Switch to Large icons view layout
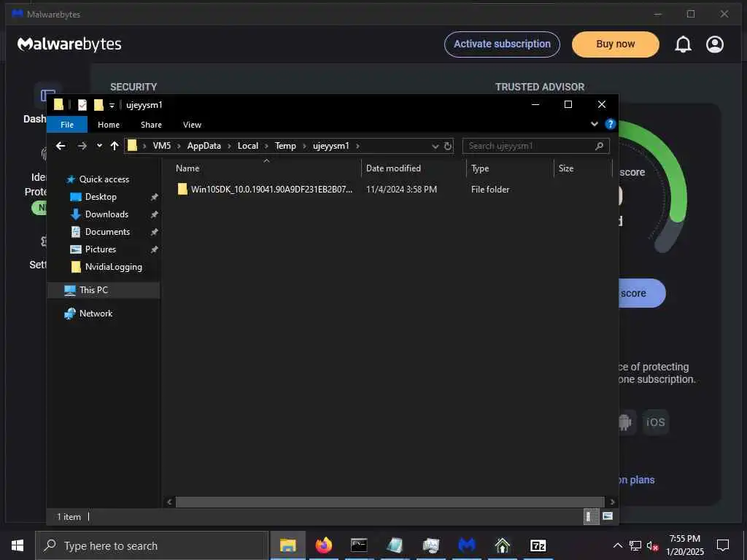This screenshot has height=560, width=747. (607, 516)
